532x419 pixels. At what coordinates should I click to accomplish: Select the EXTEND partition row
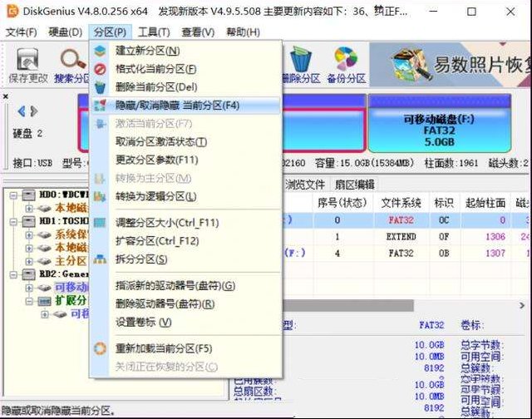[x=406, y=236]
